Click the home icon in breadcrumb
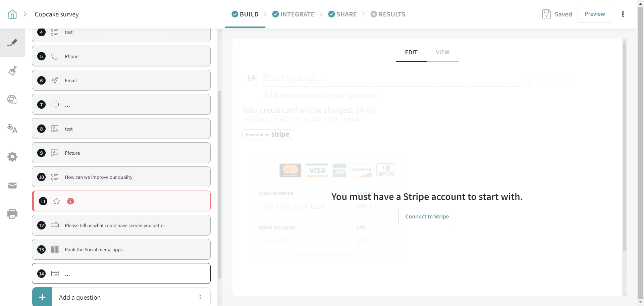The image size is (644, 306). [12, 14]
